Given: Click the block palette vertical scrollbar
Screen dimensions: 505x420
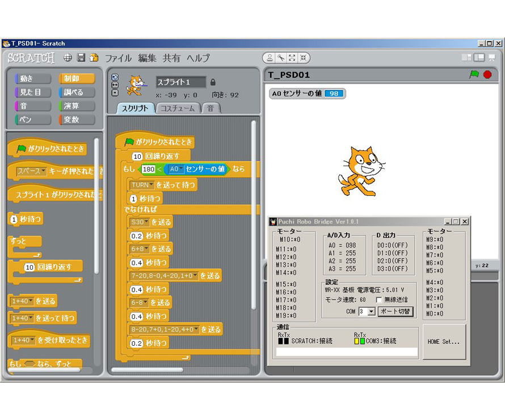Looking at the screenshot, I should point(96,206).
